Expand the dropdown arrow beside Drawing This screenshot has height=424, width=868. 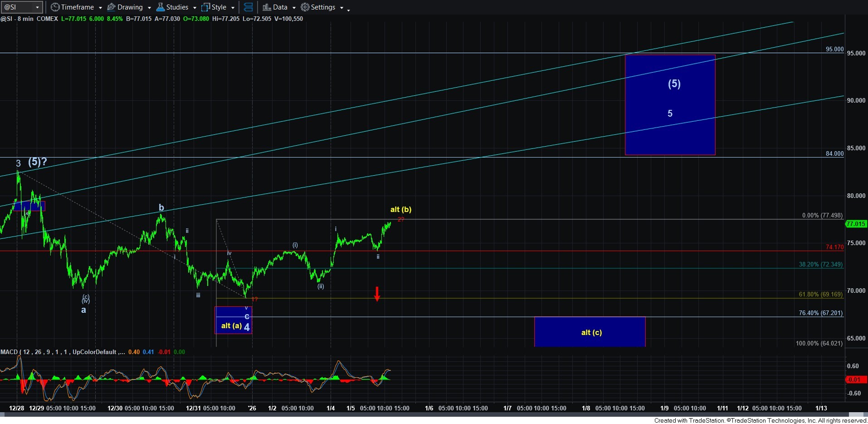point(149,8)
